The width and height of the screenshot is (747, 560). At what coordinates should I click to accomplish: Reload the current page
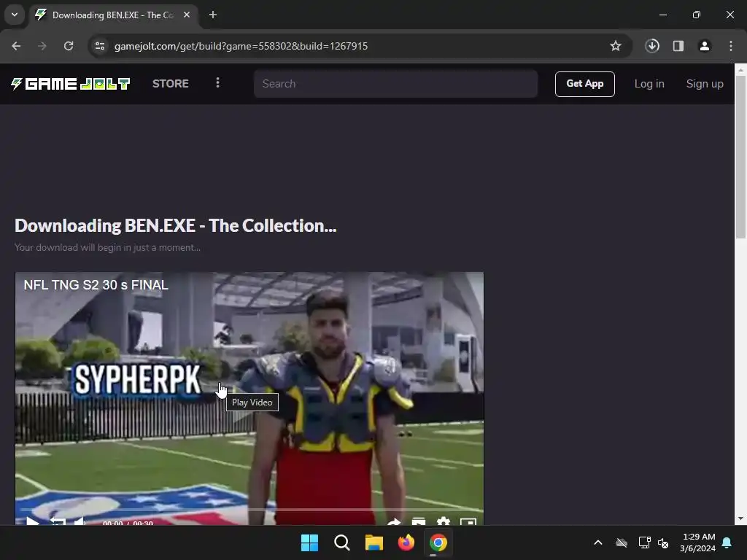point(69,46)
